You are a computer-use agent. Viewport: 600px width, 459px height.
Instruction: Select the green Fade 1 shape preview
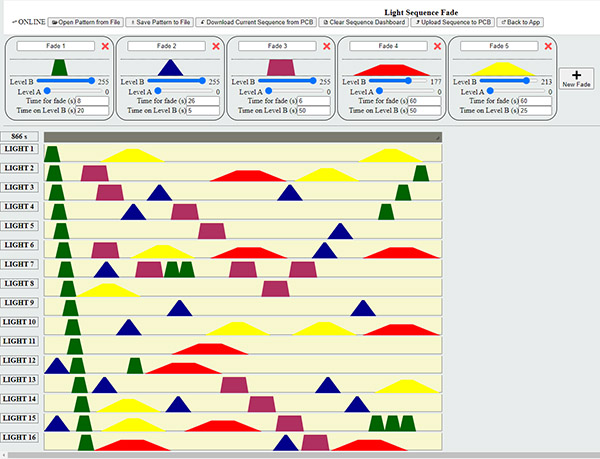pos(59,67)
